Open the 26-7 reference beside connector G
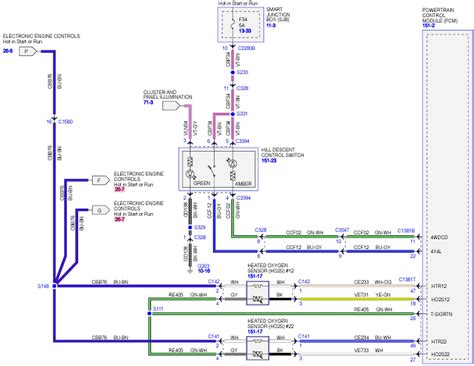This screenshot has width=474, height=366. pyautogui.click(x=119, y=219)
